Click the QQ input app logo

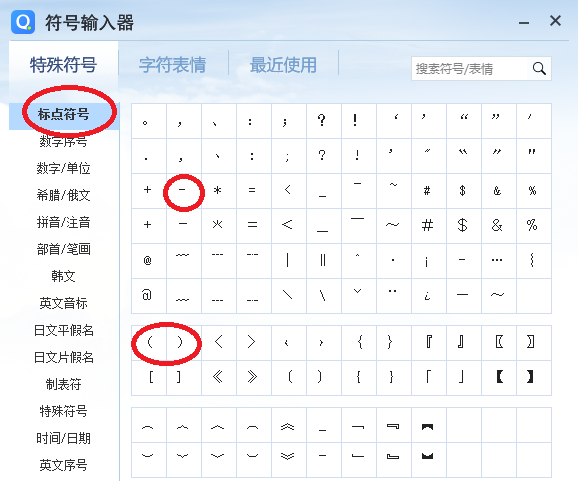coord(23,22)
